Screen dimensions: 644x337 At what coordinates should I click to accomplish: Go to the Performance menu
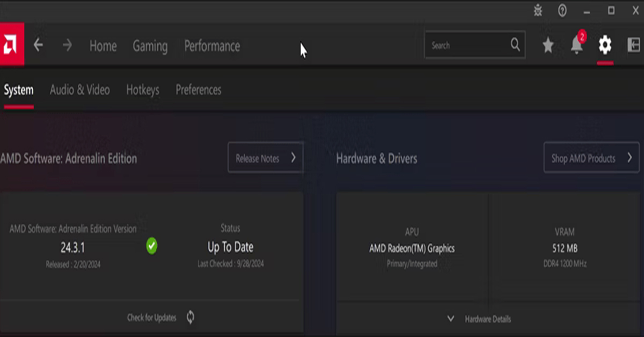point(212,46)
